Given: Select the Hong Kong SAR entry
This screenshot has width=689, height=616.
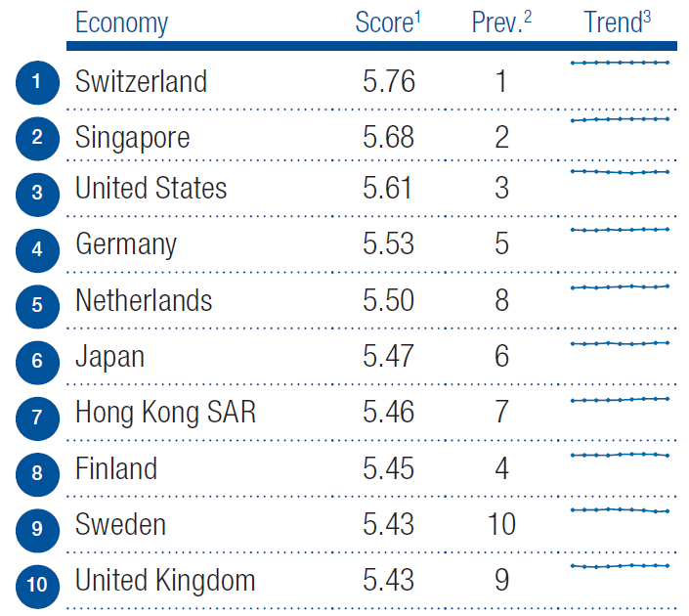Looking at the screenshot, I should [x=165, y=413].
